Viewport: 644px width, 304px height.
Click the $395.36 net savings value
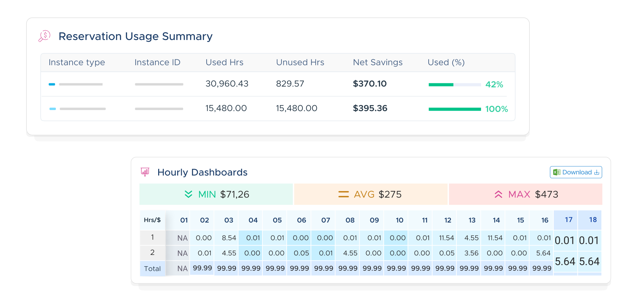[x=370, y=108]
